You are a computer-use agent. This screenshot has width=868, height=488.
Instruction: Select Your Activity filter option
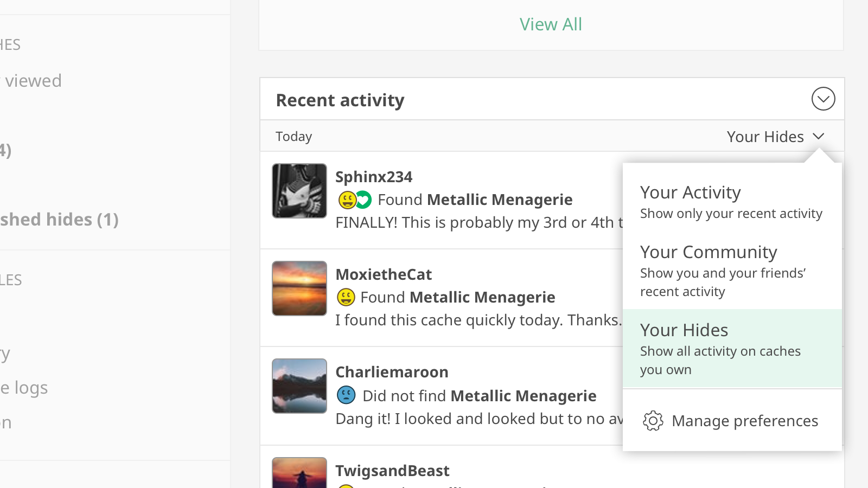(x=731, y=202)
